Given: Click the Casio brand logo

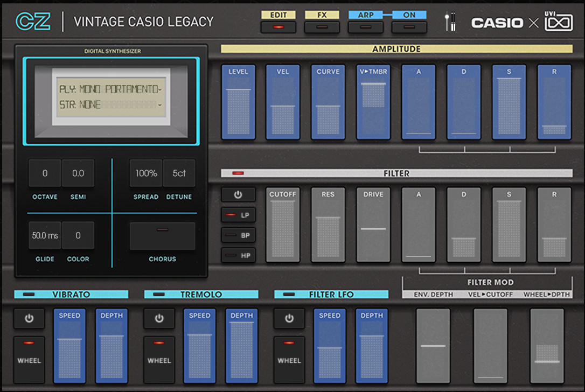Looking at the screenshot, I should coord(497,23).
